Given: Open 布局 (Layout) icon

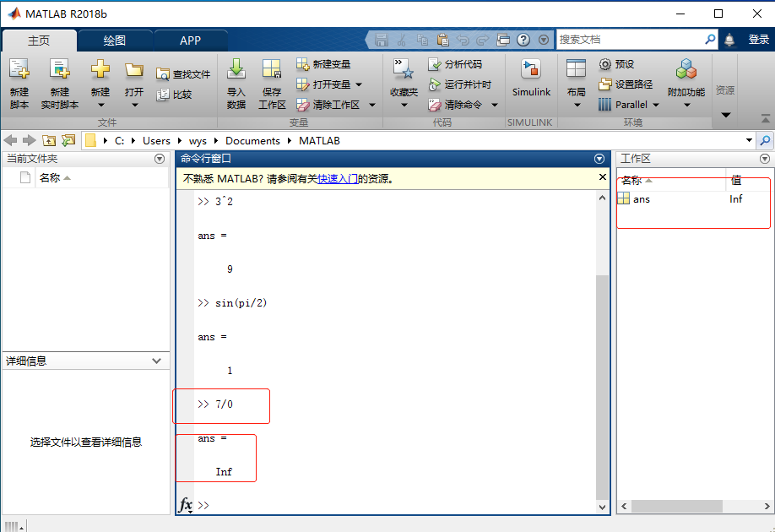Looking at the screenshot, I should [x=577, y=68].
